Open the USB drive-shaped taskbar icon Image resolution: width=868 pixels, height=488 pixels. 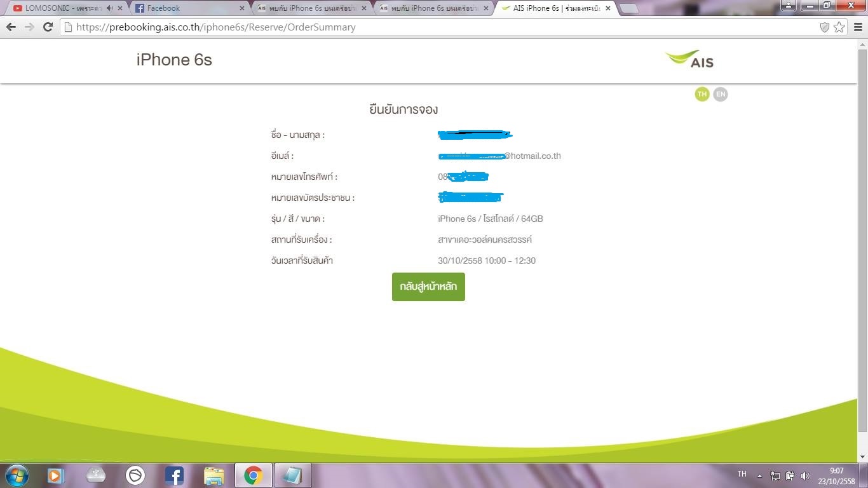(96, 475)
